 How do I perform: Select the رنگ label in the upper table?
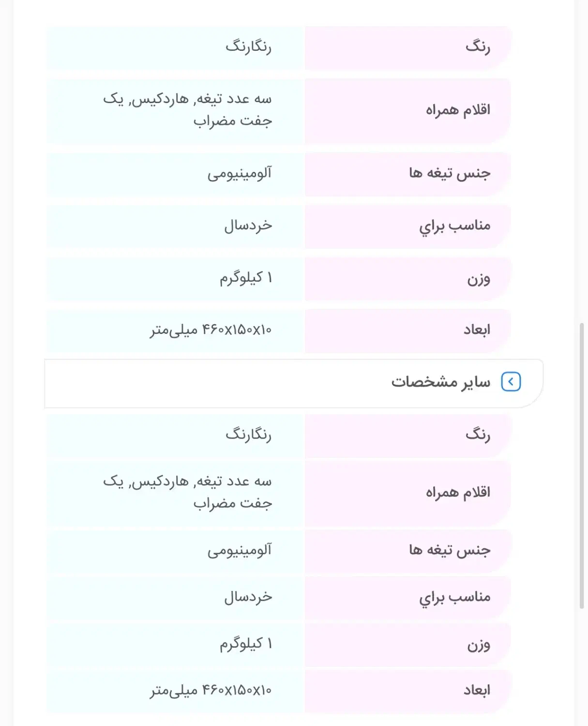click(478, 47)
